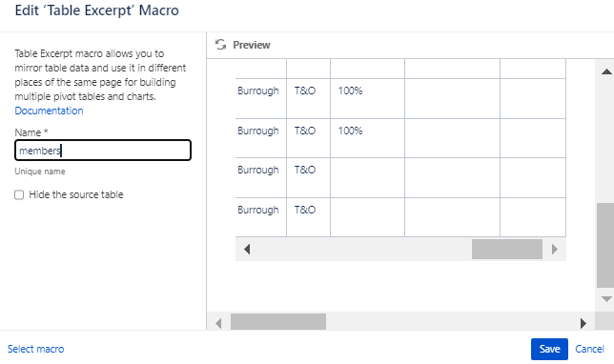Enable Hide the source table checkbox
The image size is (614, 364).
tap(19, 195)
